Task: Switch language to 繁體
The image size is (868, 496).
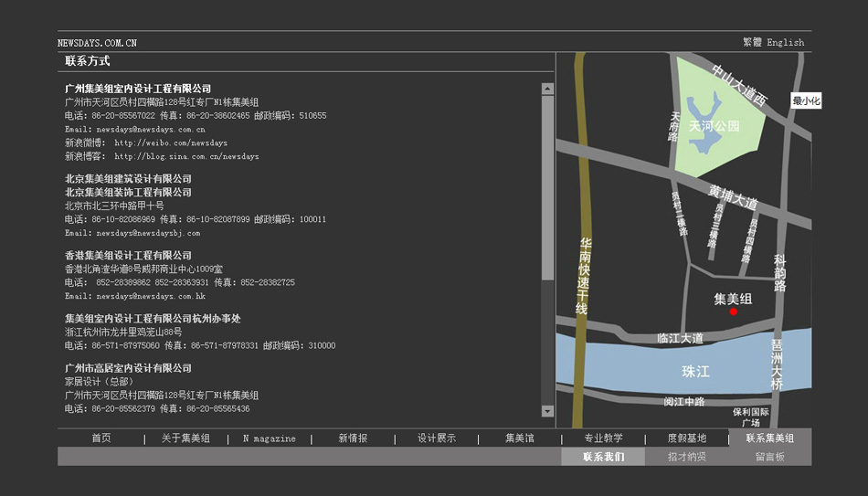Action: 752,42
